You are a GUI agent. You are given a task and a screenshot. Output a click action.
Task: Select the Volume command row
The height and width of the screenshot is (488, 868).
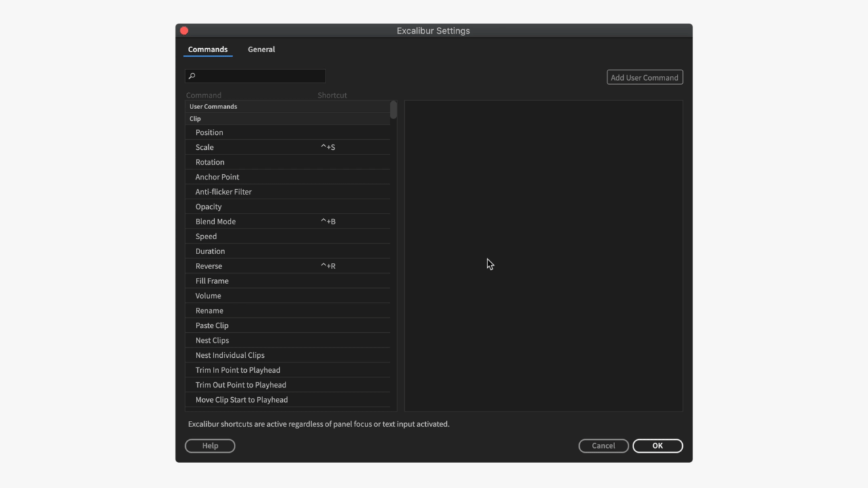[x=288, y=296]
